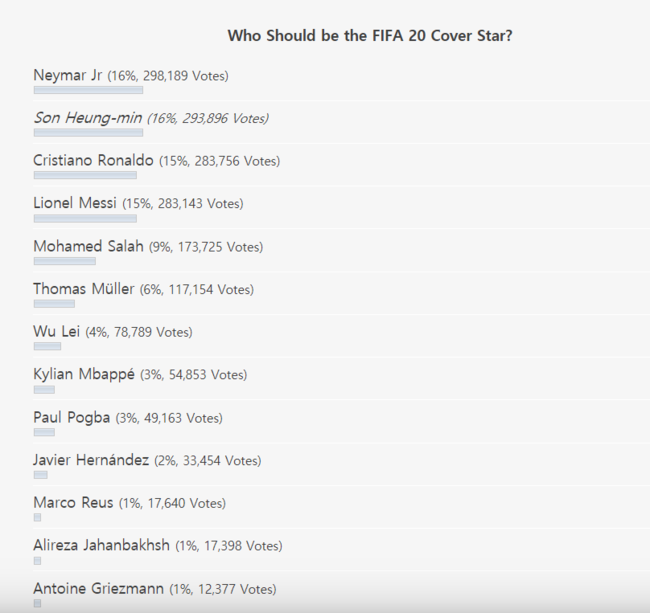Click Cristiano Ronaldo's result bar
This screenshot has height=613, width=650.
click(x=85, y=175)
